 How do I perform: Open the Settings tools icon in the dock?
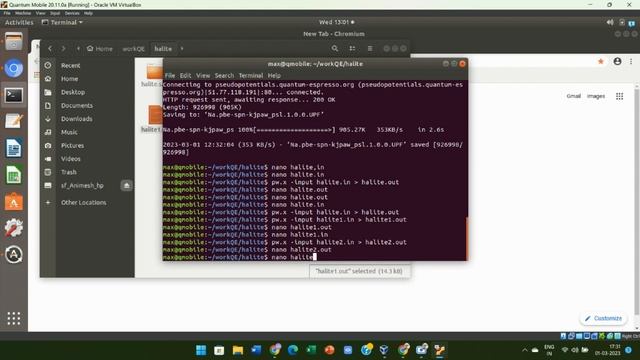click(13, 228)
